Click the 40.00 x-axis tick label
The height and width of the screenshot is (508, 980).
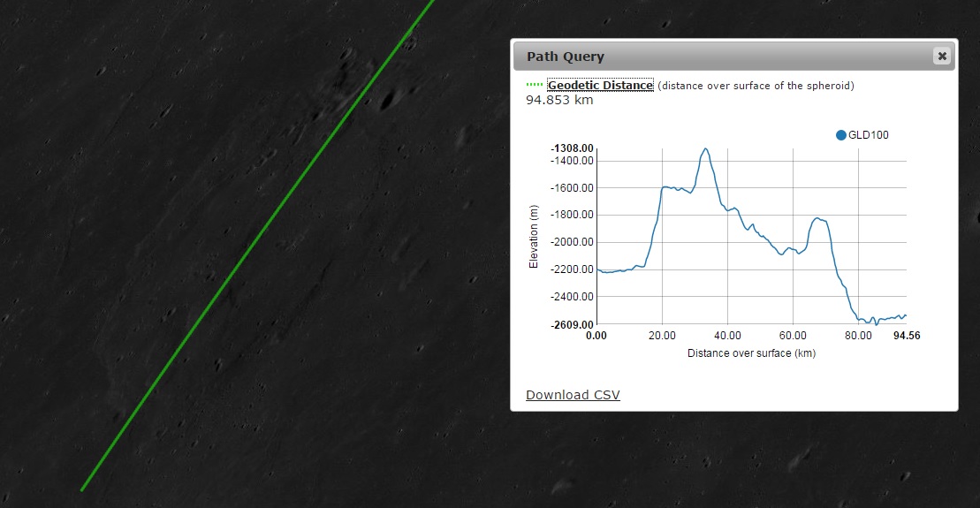727,336
